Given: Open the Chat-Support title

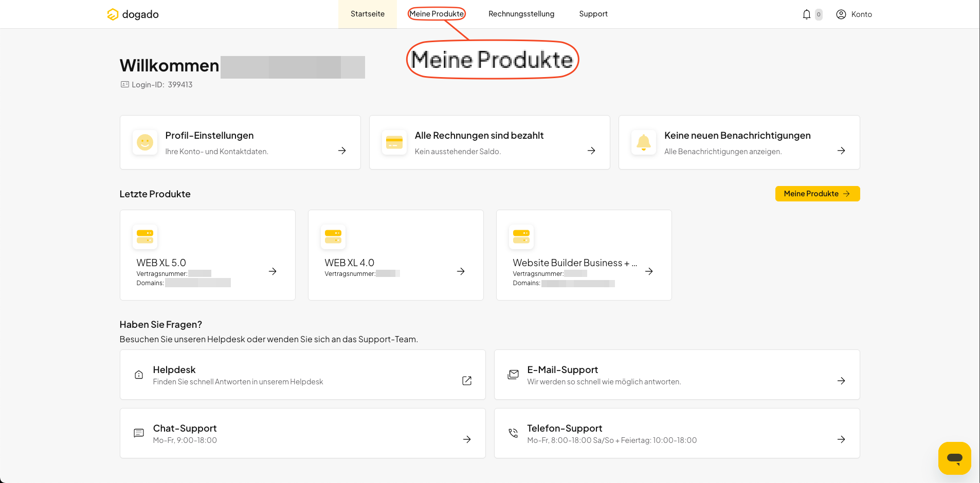Looking at the screenshot, I should tap(185, 429).
